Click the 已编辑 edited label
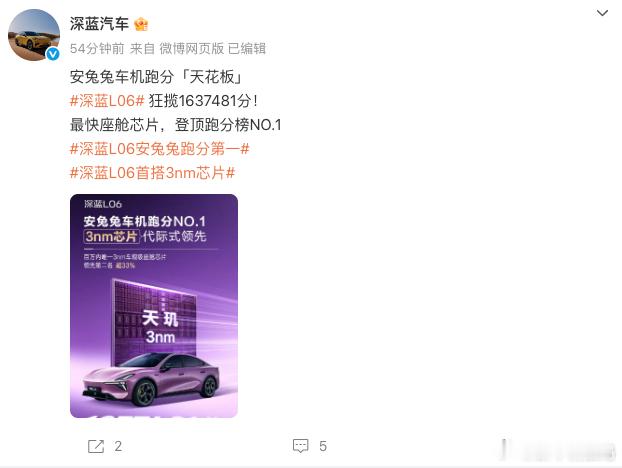 (x=247, y=48)
